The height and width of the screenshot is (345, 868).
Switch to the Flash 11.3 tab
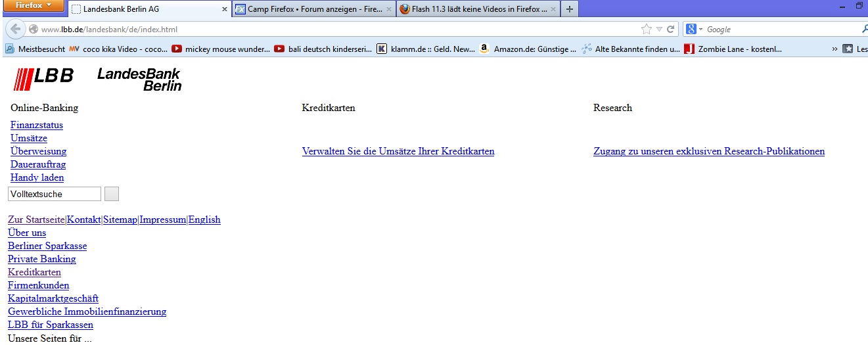click(478, 9)
